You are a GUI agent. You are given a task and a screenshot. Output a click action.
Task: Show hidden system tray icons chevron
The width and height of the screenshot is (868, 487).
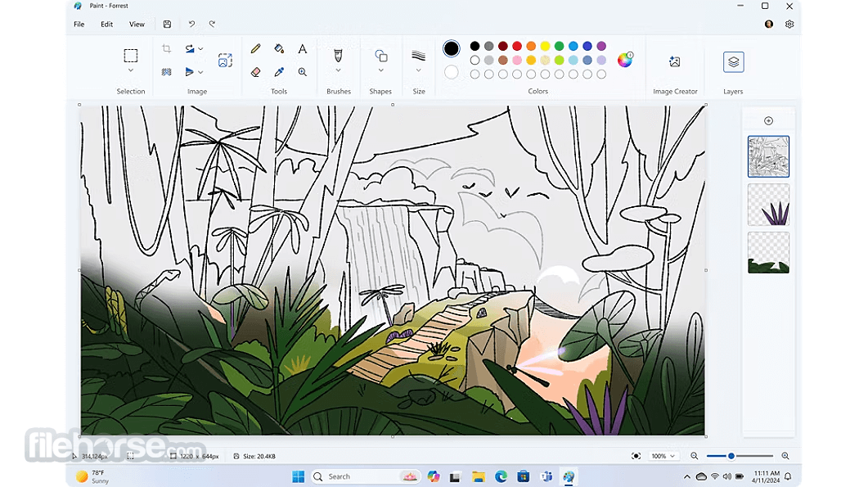(x=687, y=476)
